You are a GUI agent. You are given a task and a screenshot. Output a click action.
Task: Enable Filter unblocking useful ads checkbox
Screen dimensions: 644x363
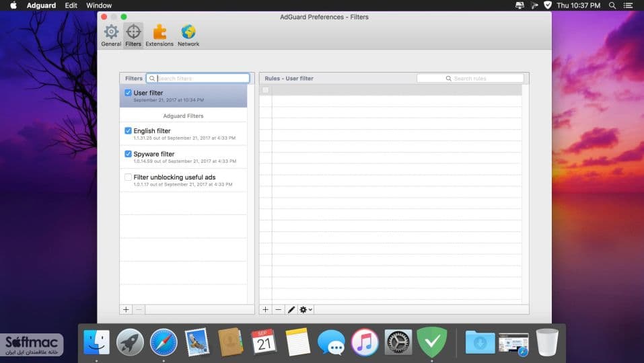128,177
